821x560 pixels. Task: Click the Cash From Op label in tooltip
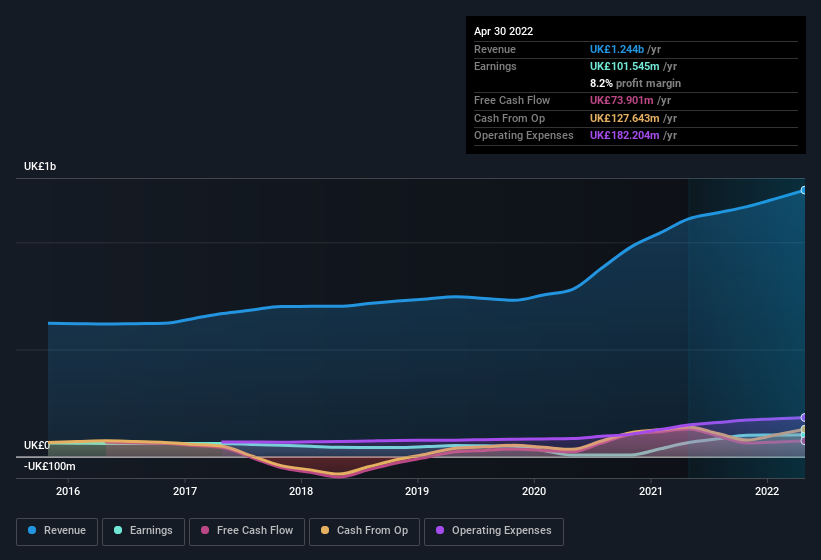[509, 118]
